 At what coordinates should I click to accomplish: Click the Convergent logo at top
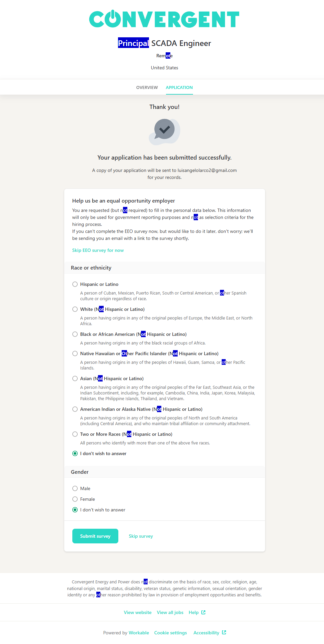click(164, 19)
